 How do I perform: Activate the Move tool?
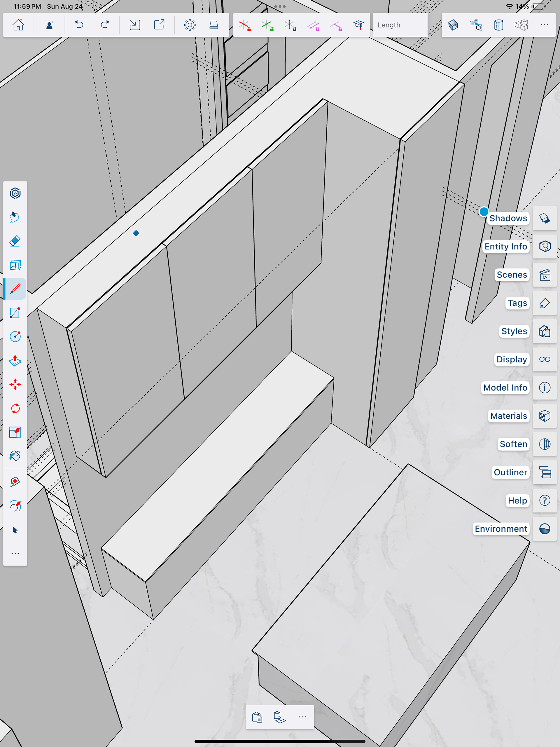tap(15, 384)
